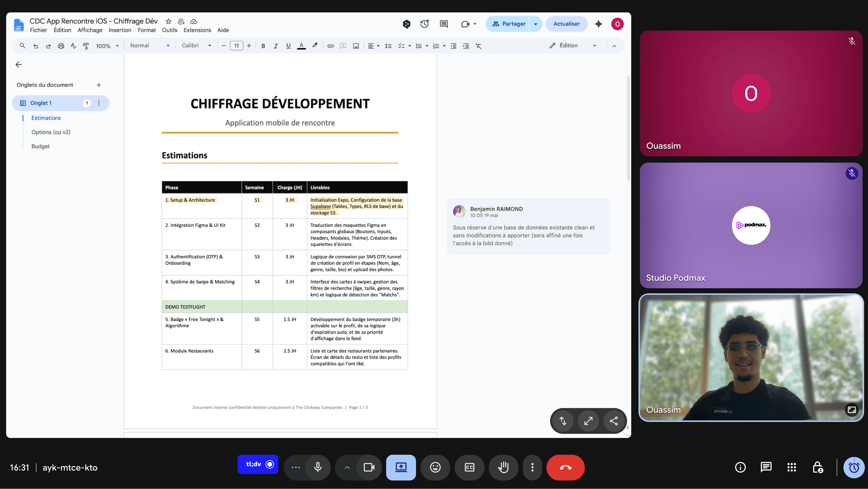Turn the camera on or off

[369, 467]
